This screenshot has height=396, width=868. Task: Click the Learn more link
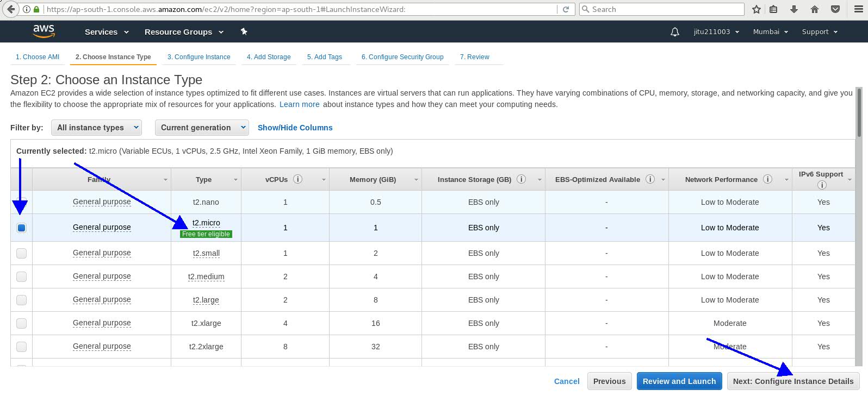[x=300, y=104]
